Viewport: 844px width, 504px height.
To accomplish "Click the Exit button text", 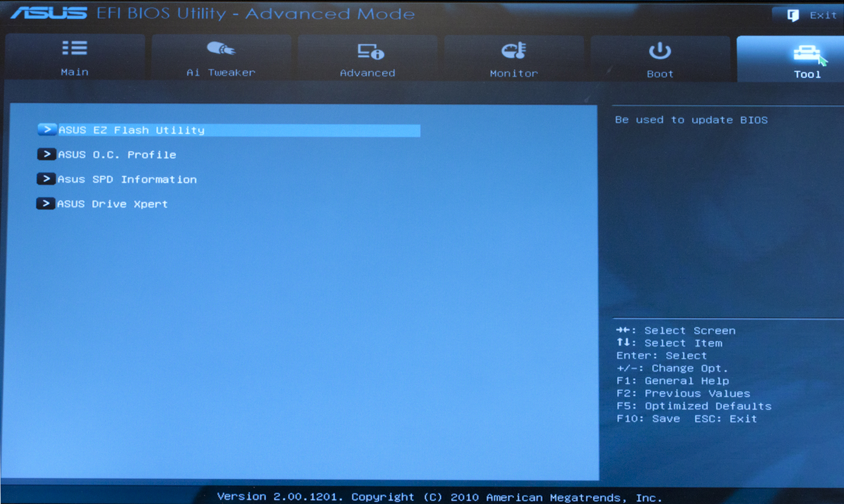I will pos(823,15).
